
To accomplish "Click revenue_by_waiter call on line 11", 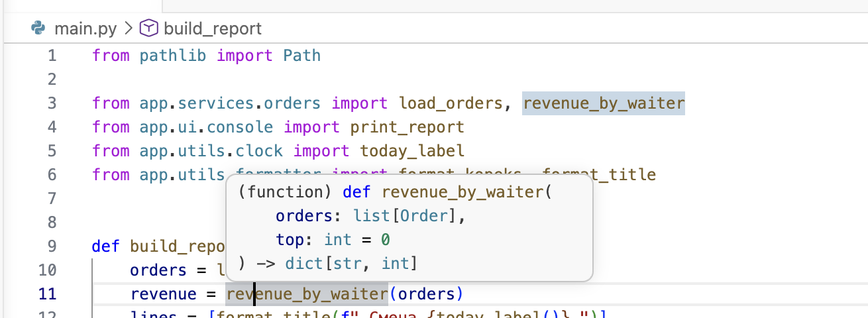I will pos(307,294).
